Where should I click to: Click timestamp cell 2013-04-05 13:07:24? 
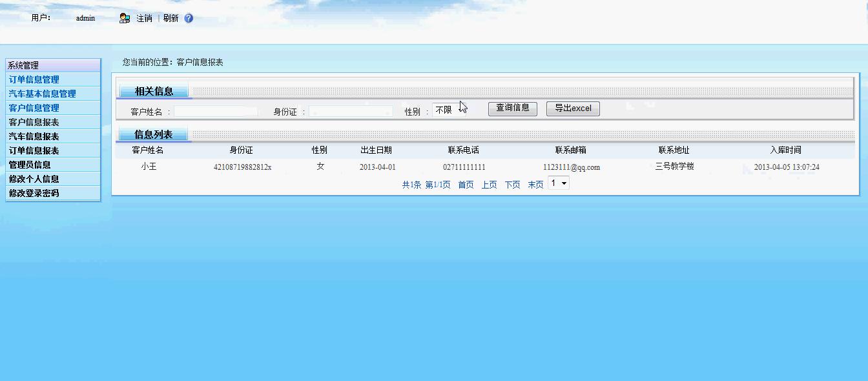(787, 167)
